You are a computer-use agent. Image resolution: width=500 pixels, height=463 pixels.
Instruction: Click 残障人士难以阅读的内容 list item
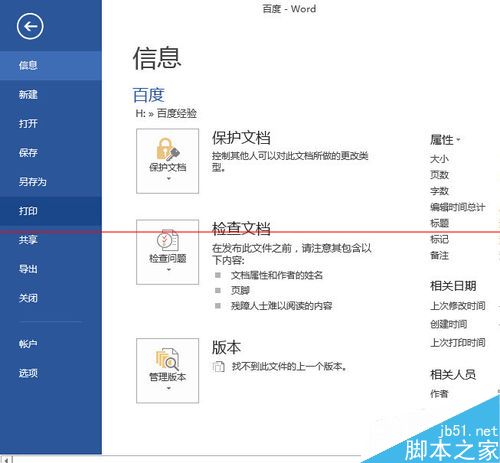(282, 306)
